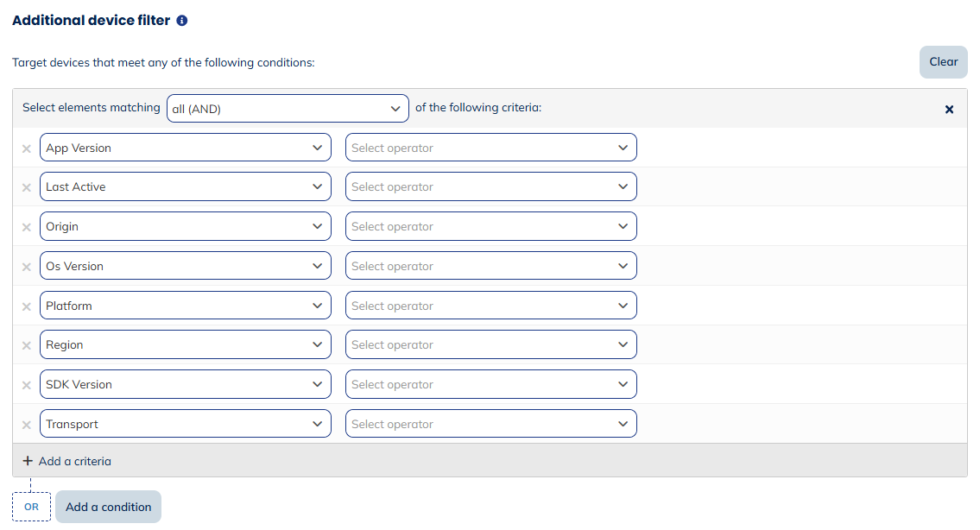Open the App Version field dropdown
This screenshot has width=980, height=530.
coord(185,148)
